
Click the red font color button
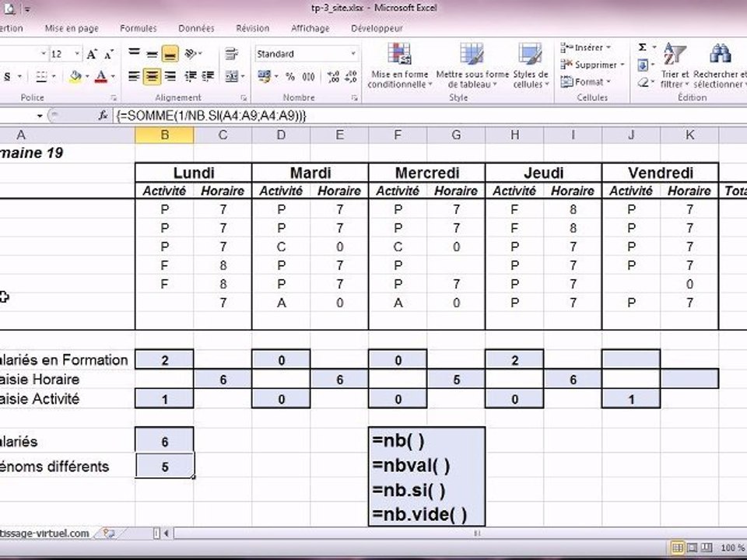[100, 77]
